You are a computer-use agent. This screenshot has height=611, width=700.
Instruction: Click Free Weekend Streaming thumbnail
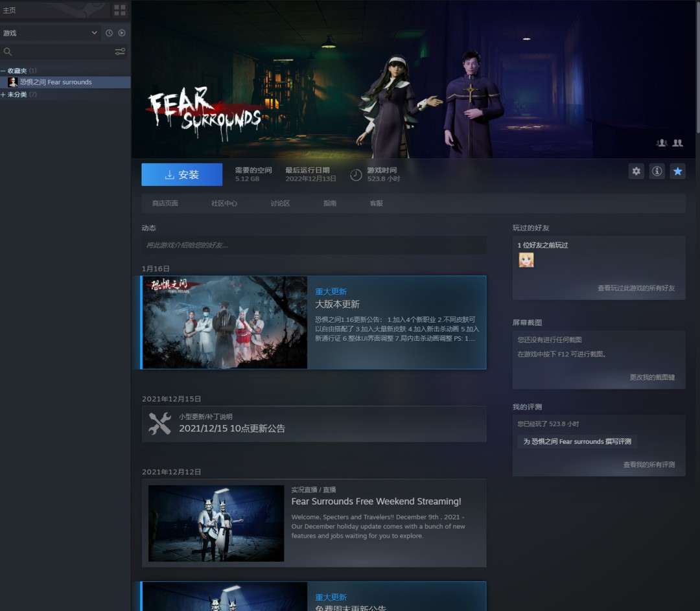pos(216,523)
